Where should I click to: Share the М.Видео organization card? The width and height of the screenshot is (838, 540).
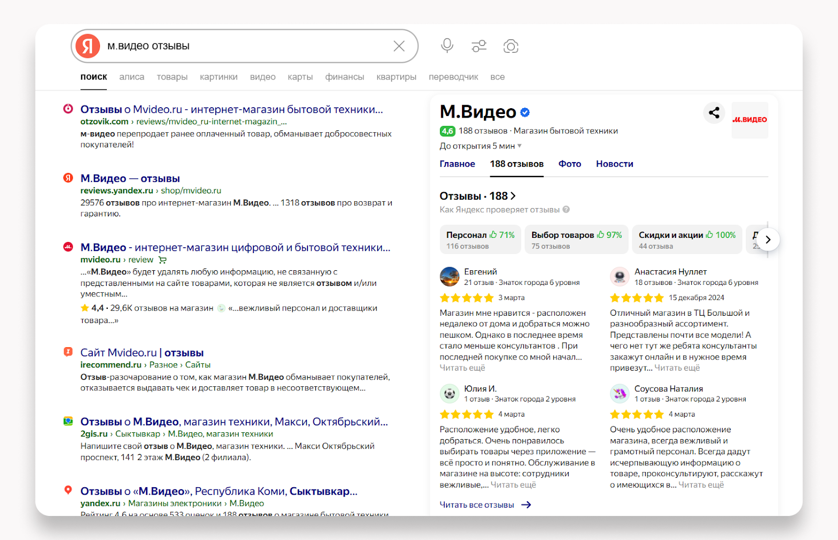[713, 112]
